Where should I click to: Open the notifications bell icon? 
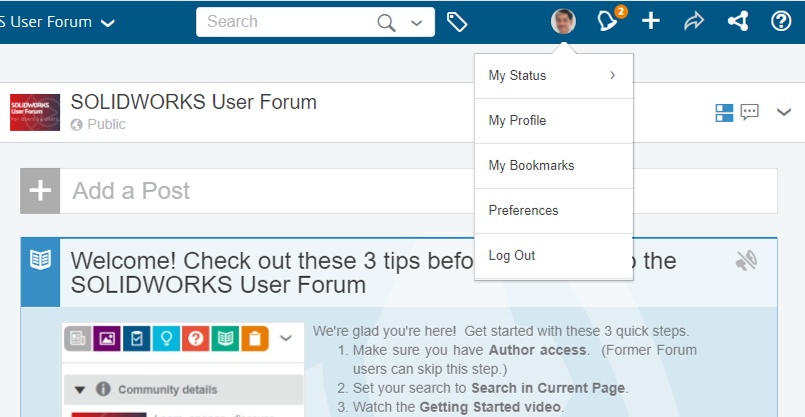pyautogui.click(x=608, y=21)
